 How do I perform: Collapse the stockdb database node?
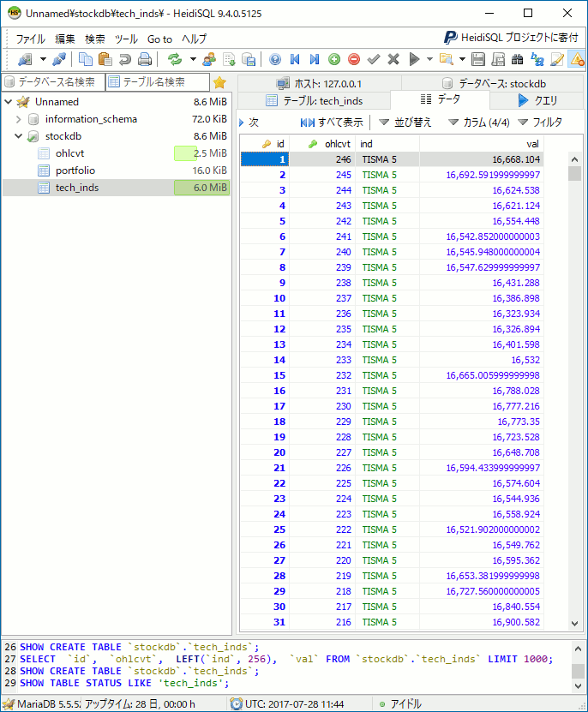point(19,136)
